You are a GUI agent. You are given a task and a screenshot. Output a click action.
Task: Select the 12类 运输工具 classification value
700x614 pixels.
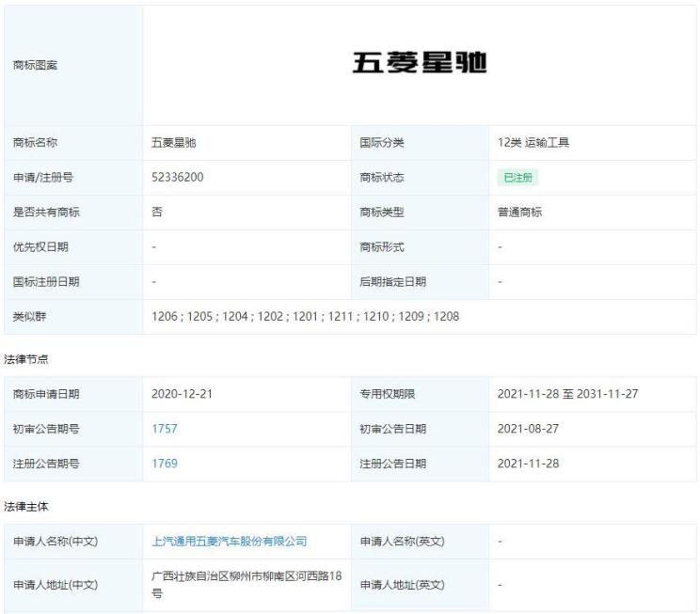pos(533,143)
